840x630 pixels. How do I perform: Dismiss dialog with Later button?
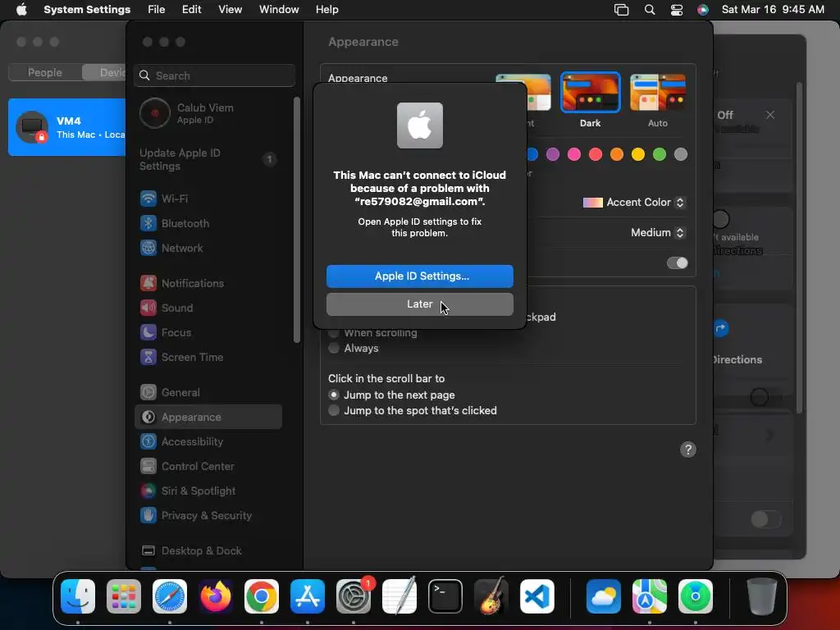(x=419, y=304)
